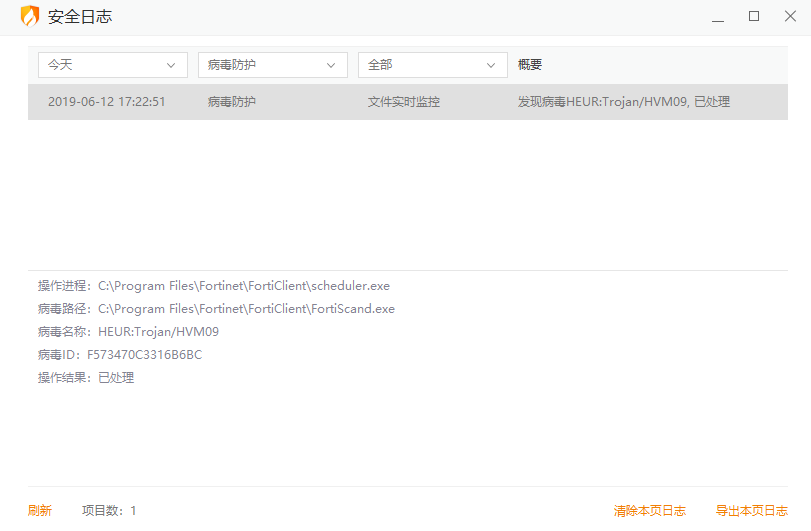Click the 项目数: 1 item count
This screenshot has width=811, height=531.
pyautogui.click(x=109, y=511)
